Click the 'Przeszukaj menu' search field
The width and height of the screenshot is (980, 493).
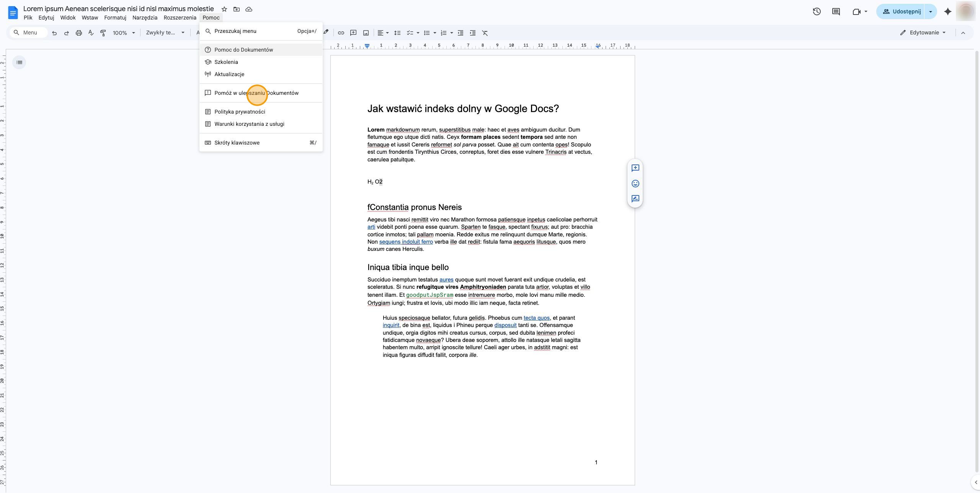(x=261, y=31)
